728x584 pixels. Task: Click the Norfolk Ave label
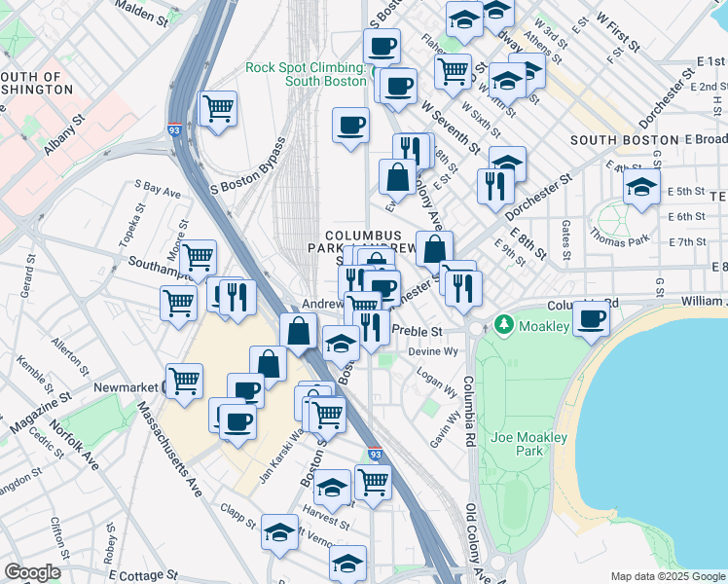[75, 445]
